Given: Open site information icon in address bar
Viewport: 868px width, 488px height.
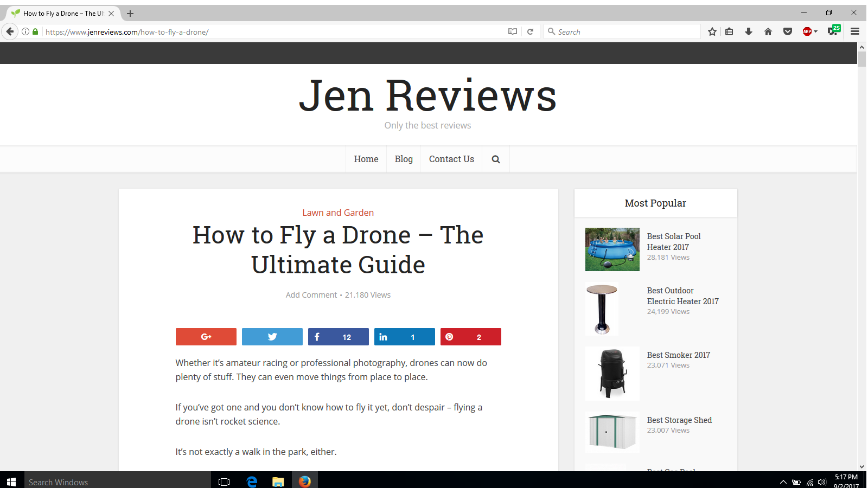Looking at the screenshot, I should pyautogui.click(x=25, y=32).
